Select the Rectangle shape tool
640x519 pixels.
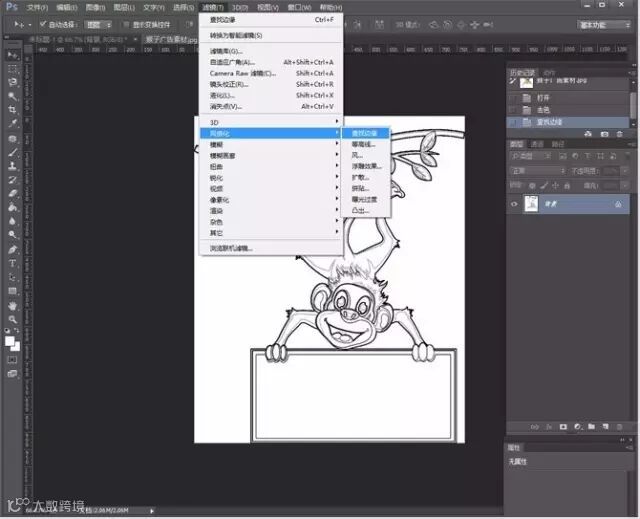click(13, 291)
